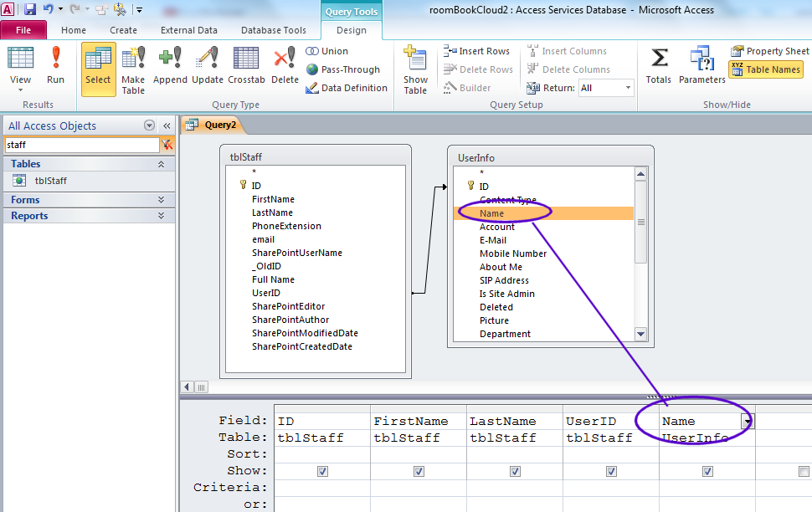
Task: Uncheck Show box for ID column
Action: pos(322,471)
